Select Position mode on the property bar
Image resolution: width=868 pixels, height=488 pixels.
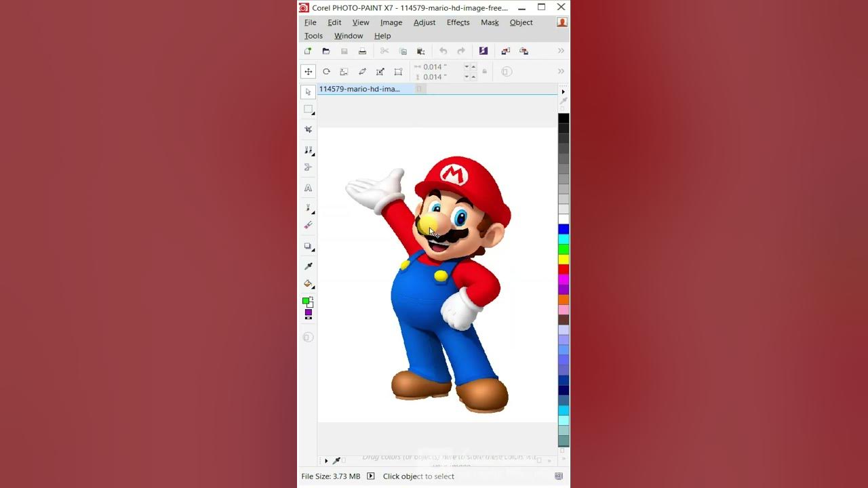pyautogui.click(x=308, y=71)
